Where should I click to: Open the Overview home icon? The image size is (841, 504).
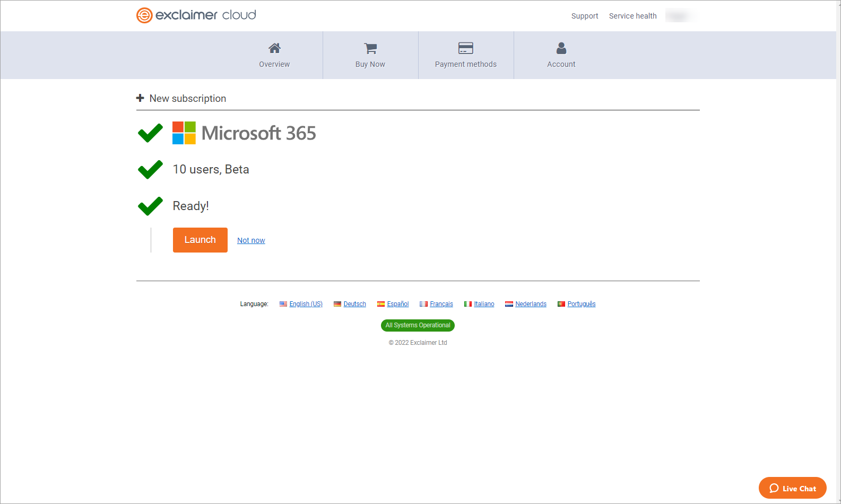(x=274, y=48)
